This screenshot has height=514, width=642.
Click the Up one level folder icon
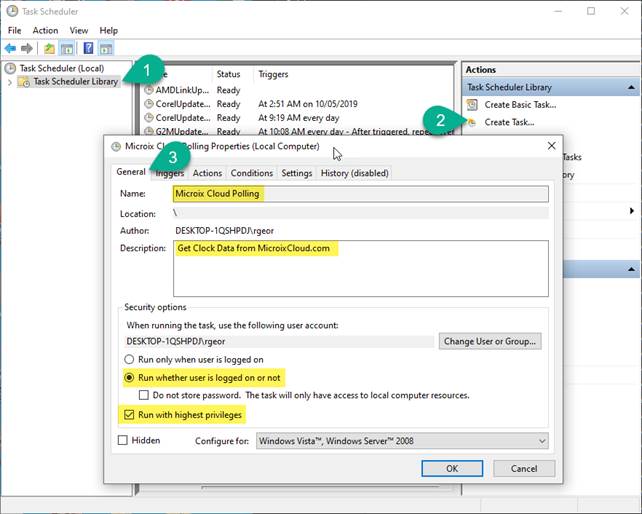tap(49, 48)
